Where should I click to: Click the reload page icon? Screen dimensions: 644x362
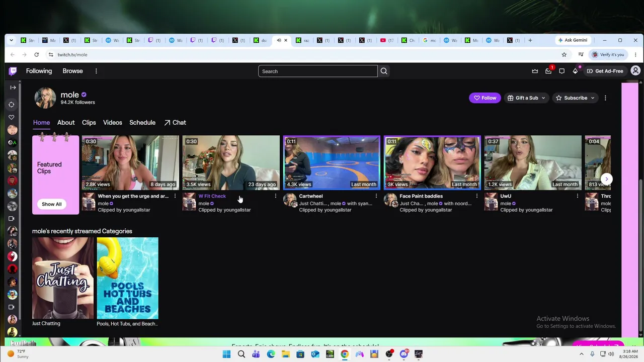tap(36, 54)
